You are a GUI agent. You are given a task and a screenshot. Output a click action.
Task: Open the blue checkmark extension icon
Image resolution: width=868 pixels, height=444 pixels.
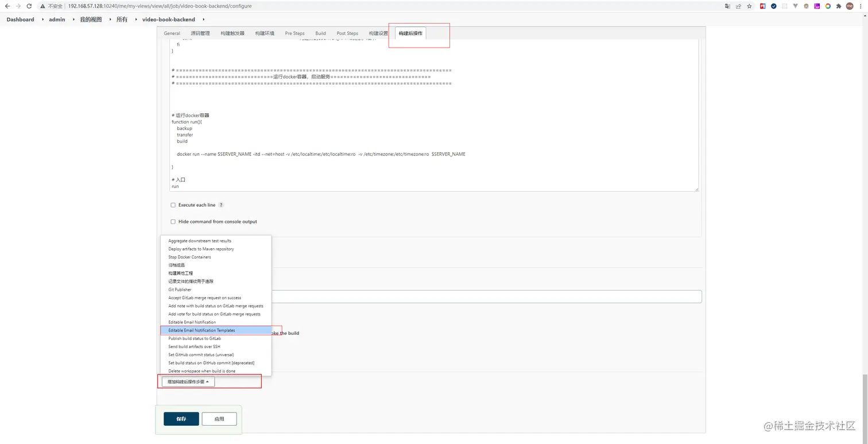tap(774, 6)
